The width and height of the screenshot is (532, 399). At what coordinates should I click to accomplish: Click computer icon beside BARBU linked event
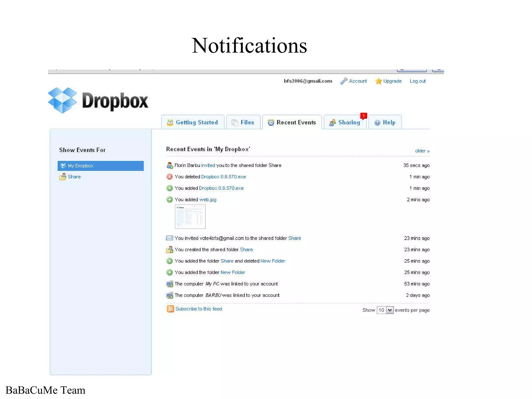click(170, 295)
